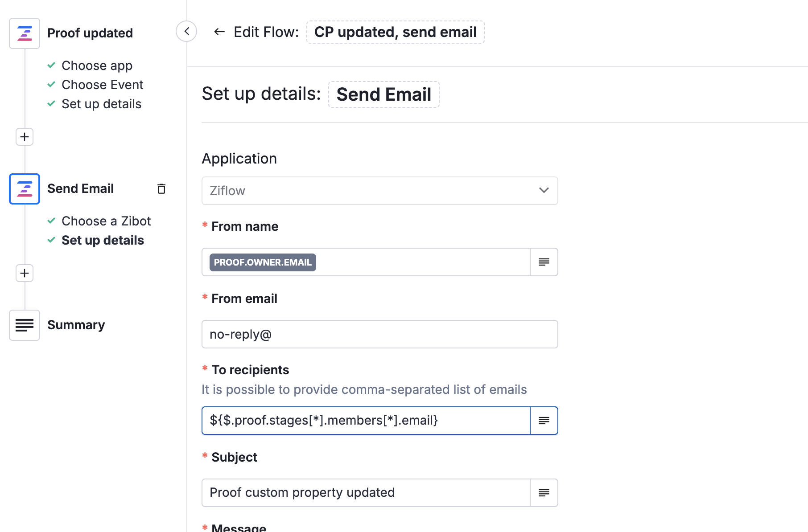Screen dimensions: 808x532
Task: Click the Summary step icon
Action: point(25,325)
